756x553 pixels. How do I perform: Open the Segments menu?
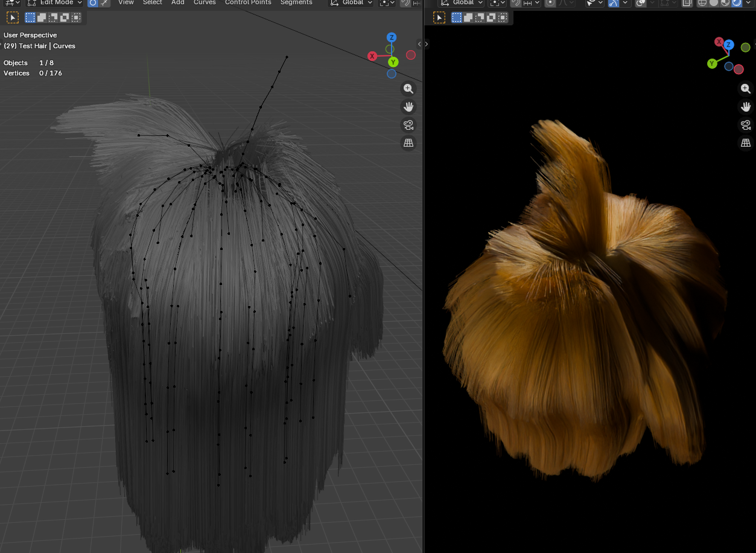[296, 3]
